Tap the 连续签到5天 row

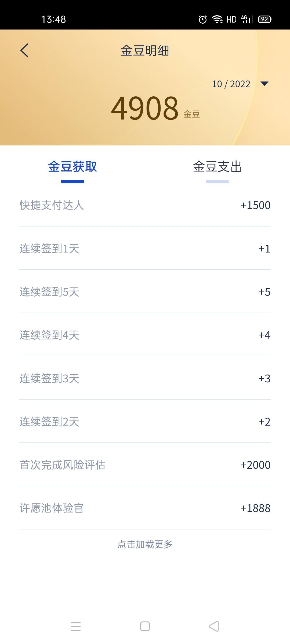click(x=145, y=292)
